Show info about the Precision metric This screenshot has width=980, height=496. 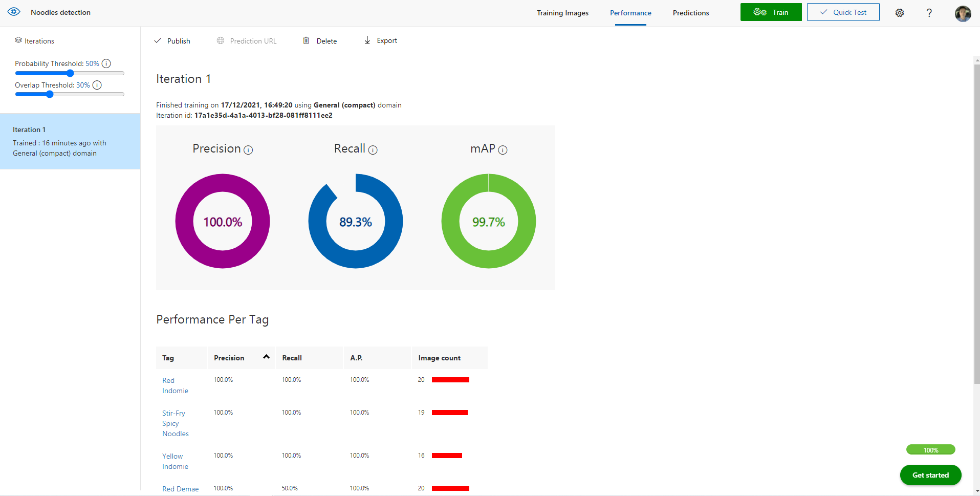tap(248, 150)
